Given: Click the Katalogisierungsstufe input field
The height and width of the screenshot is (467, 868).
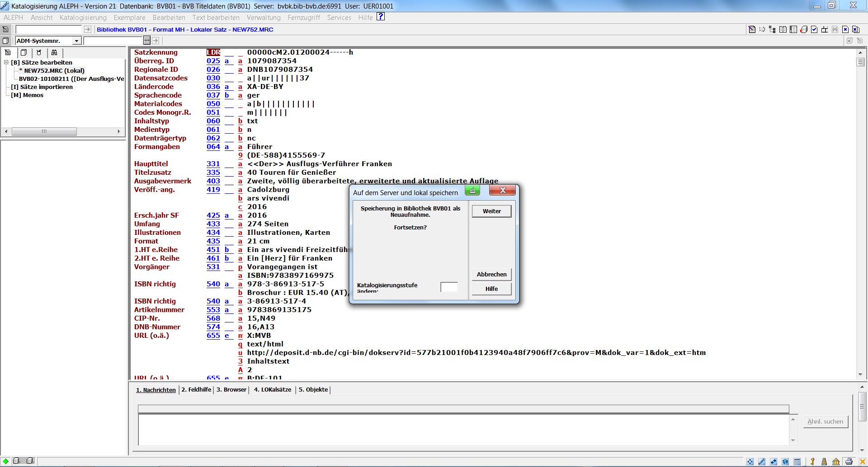Looking at the screenshot, I should (449, 287).
